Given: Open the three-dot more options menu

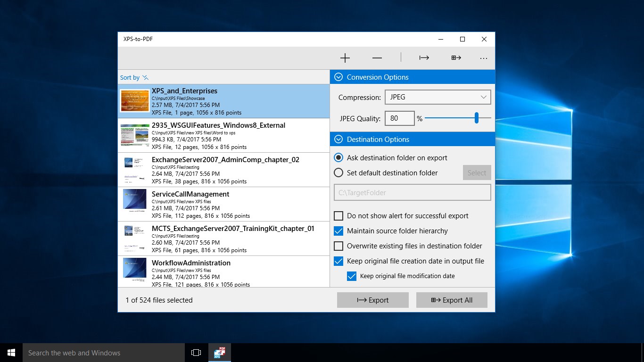Looking at the screenshot, I should pyautogui.click(x=483, y=58).
